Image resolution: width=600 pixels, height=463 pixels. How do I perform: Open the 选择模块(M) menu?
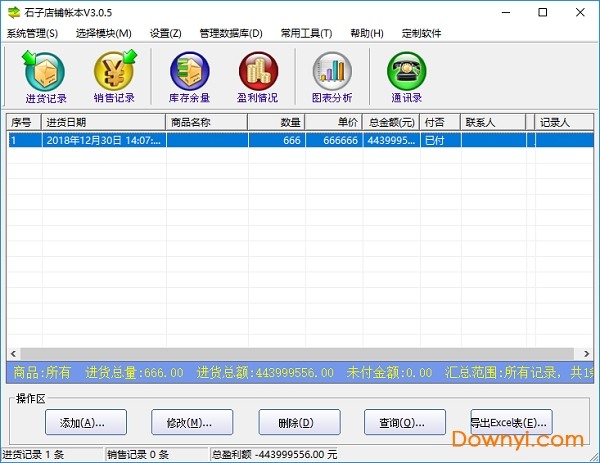coord(104,34)
